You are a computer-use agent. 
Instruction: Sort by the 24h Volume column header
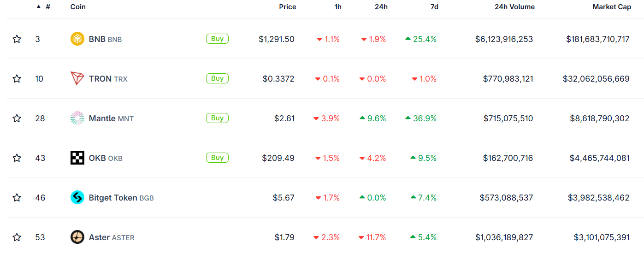coord(514,7)
